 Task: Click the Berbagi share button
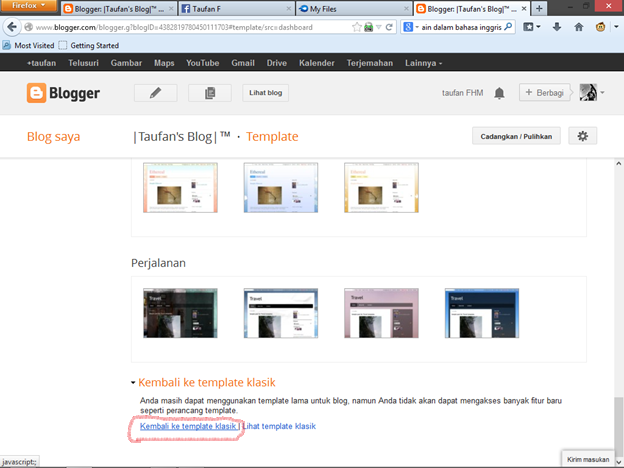coord(544,93)
